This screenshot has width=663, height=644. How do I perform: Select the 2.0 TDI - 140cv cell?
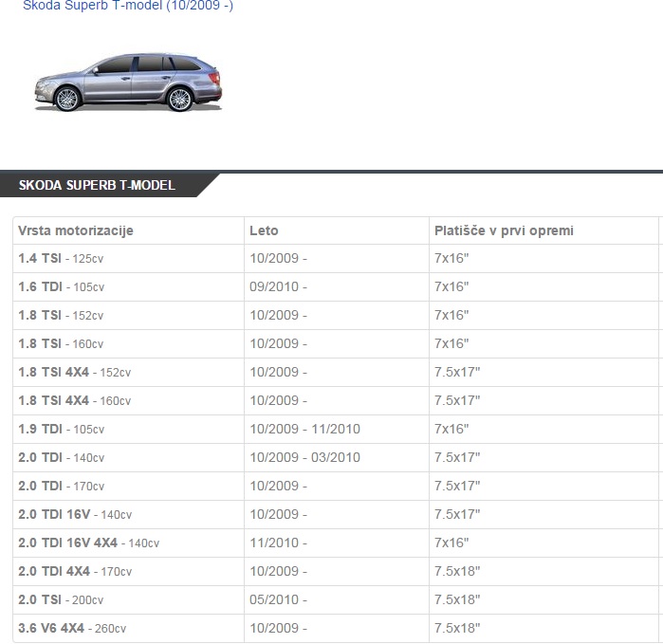tap(129, 457)
